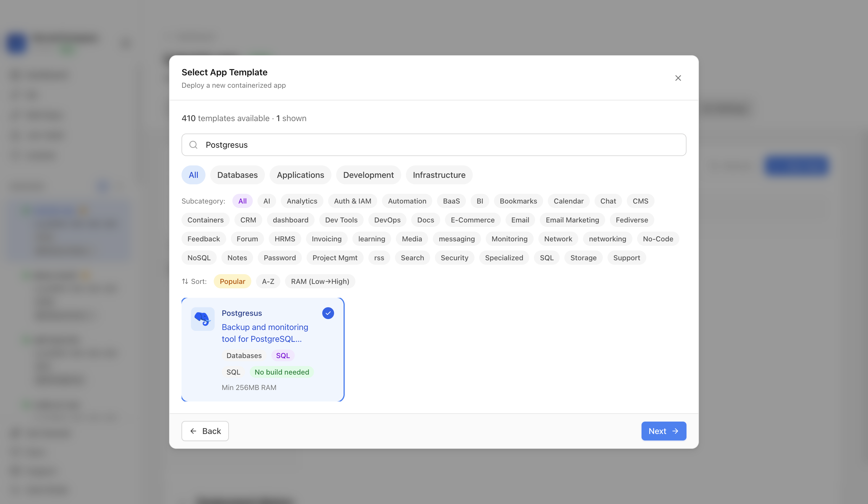Click the sort arrows icon

click(185, 281)
